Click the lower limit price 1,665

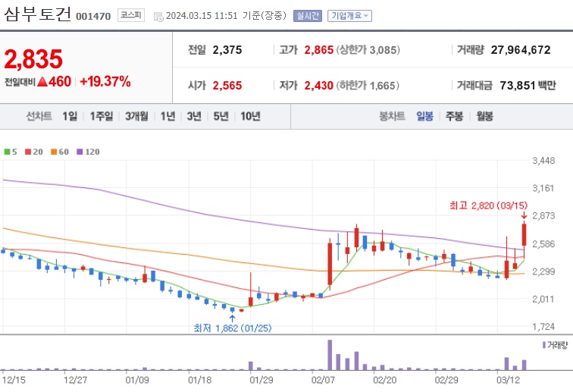click(x=383, y=86)
